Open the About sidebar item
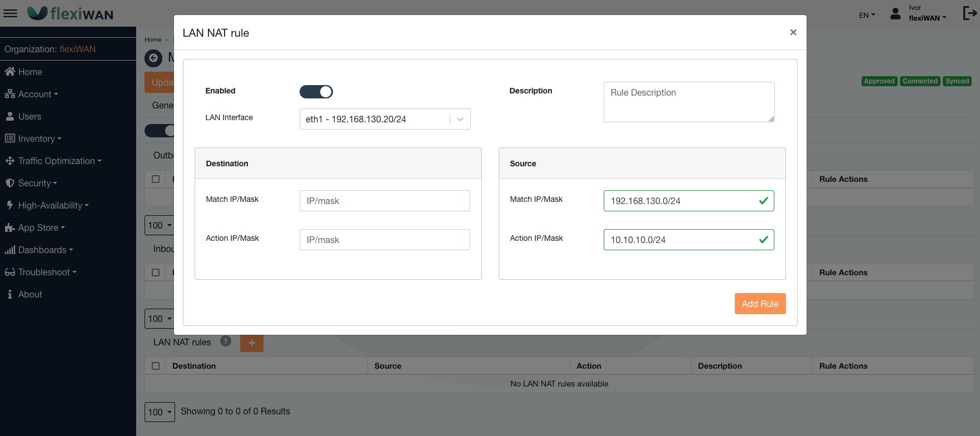Image resolution: width=980 pixels, height=436 pixels. tap(30, 294)
